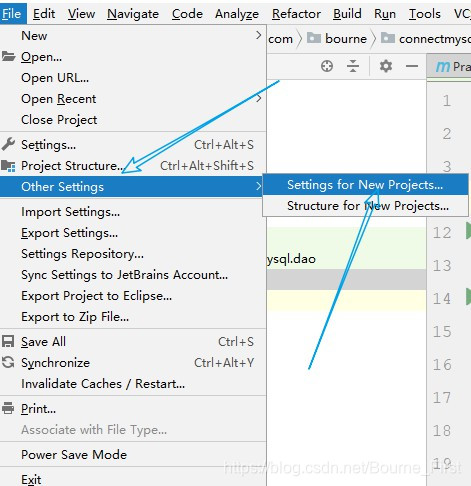Open the Edit menu
471x486 pixels.
click(44, 14)
